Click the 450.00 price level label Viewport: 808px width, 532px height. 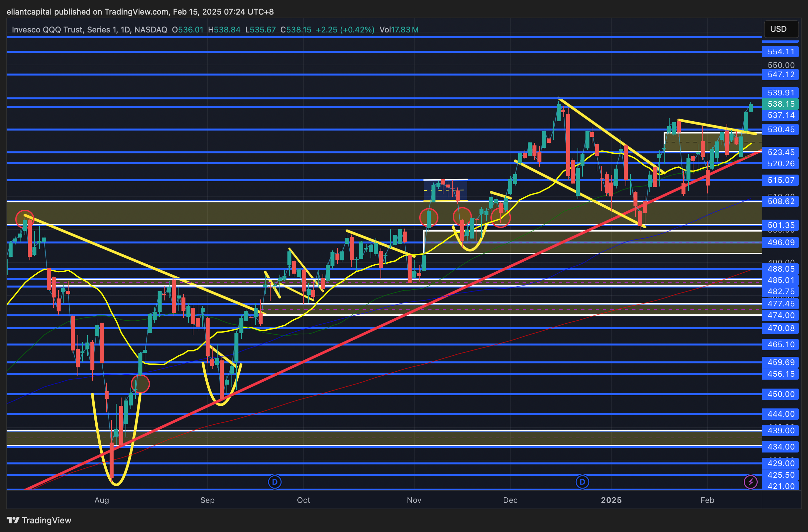click(x=780, y=394)
